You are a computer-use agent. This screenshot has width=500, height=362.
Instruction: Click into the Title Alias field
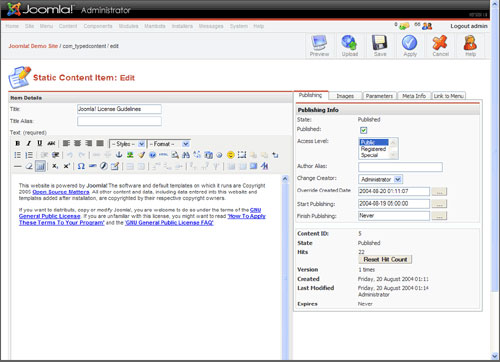coord(119,121)
